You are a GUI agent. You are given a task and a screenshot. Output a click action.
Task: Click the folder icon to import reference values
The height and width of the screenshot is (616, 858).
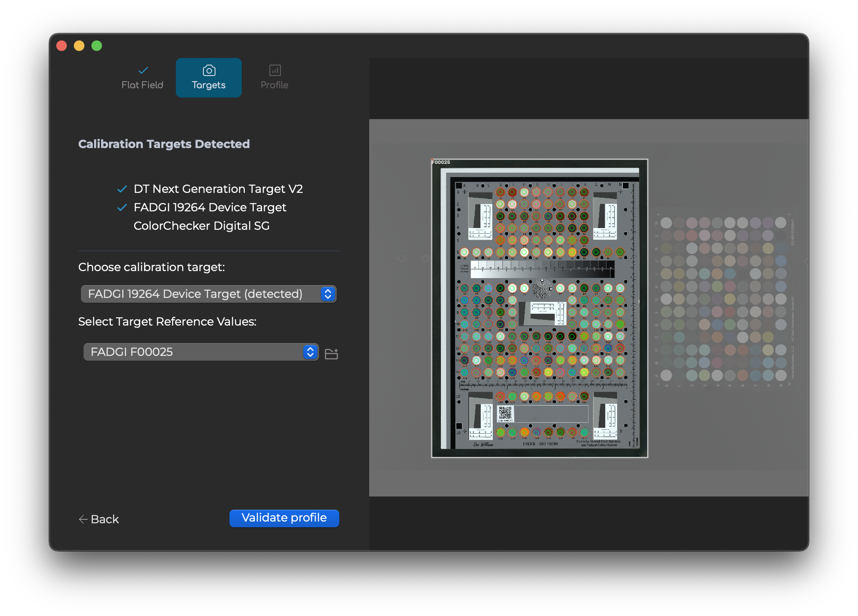(331, 352)
